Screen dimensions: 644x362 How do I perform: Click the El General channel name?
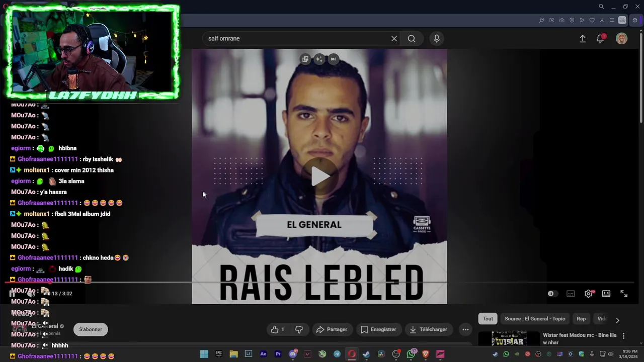click(45, 326)
